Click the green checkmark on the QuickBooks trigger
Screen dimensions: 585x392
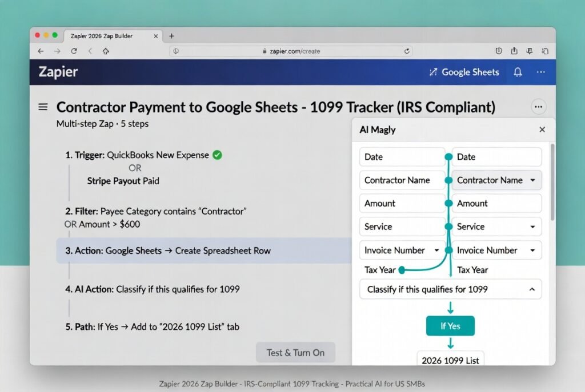coord(217,155)
